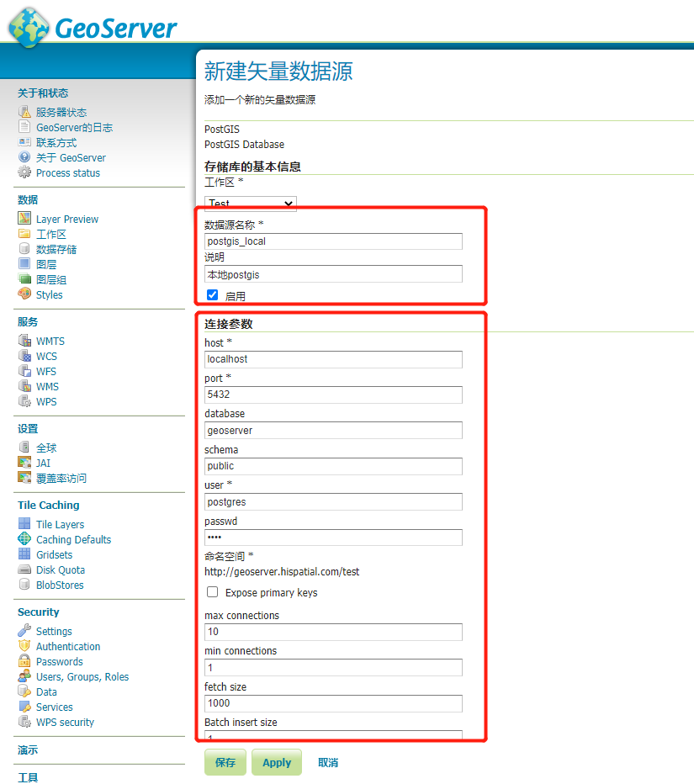This screenshot has height=784, width=694.
Task: Click the 图层 layer icon
Action: 24,263
